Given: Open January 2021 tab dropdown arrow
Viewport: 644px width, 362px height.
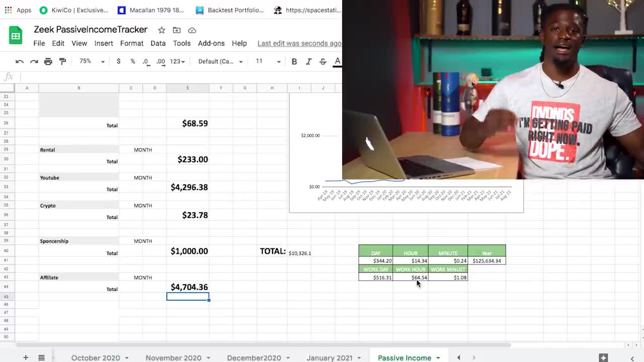Looking at the screenshot, I should tap(359, 358).
